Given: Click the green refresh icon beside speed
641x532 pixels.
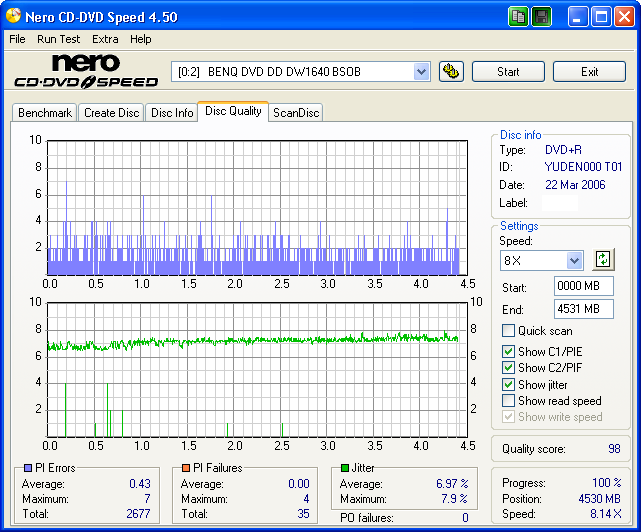Looking at the screenshot, I should coord(602,260).
